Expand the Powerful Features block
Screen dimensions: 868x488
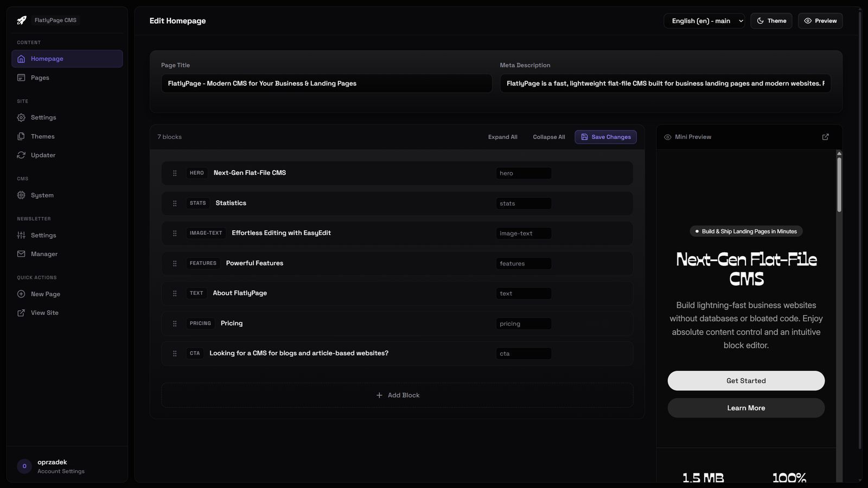tap(397, 263)
